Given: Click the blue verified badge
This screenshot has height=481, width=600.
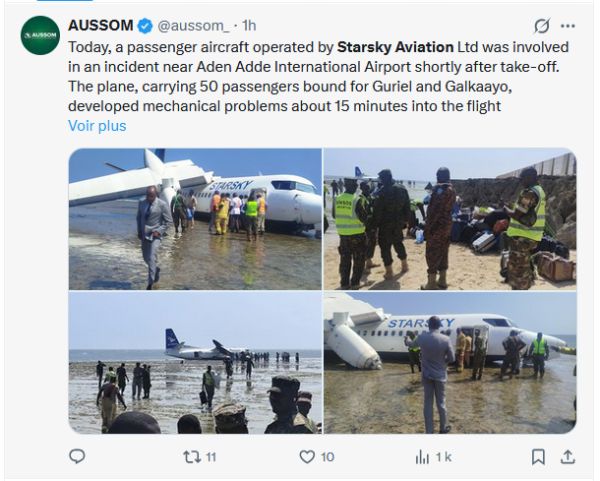Looking at the screenshot, I should pos(142,25).
